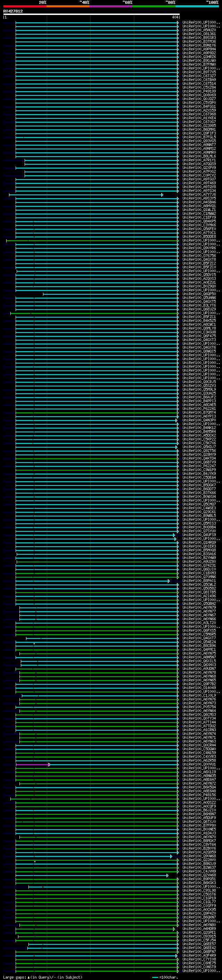This screenshot has width=222, height=980.
Task: Open hit UniRef100_O81361
Action: coord(199,34)
